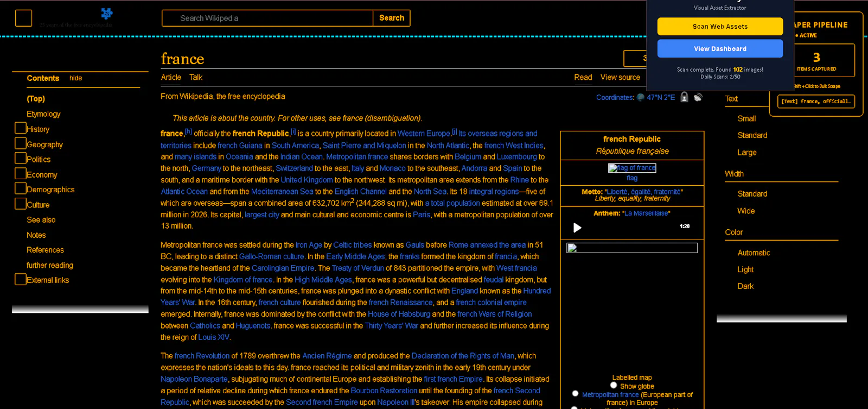This screenshot has height=409, width=868.
Task: Click the Wikipedia 25 puzzle piece logo
Action: pos(107,13)
